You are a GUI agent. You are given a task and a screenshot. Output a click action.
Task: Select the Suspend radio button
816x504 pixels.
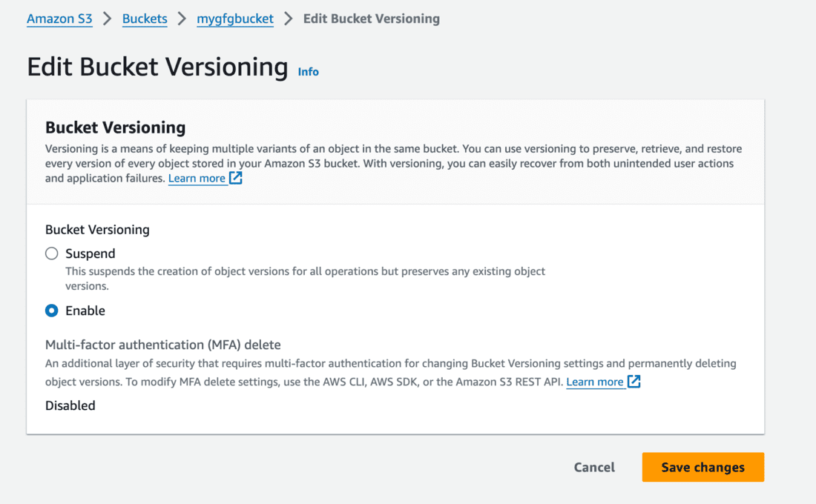[x=52, y=253]
